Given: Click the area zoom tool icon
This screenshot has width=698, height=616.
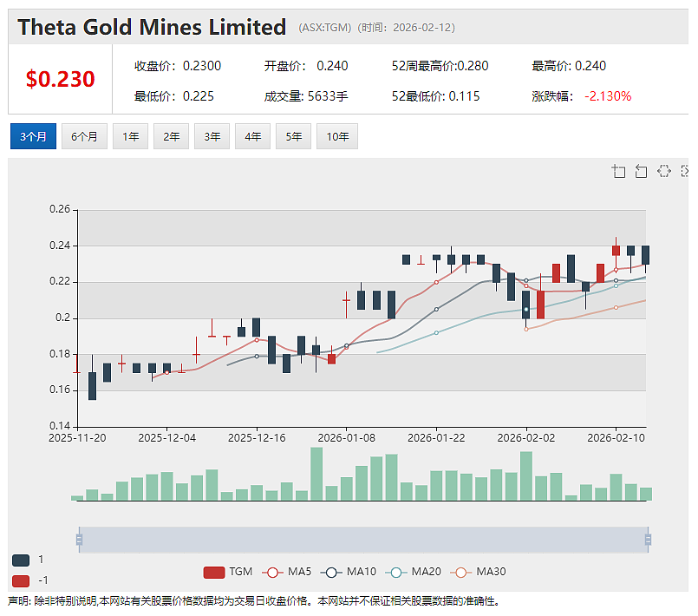Looking at the screenshot, I should [x=618, y=171].
